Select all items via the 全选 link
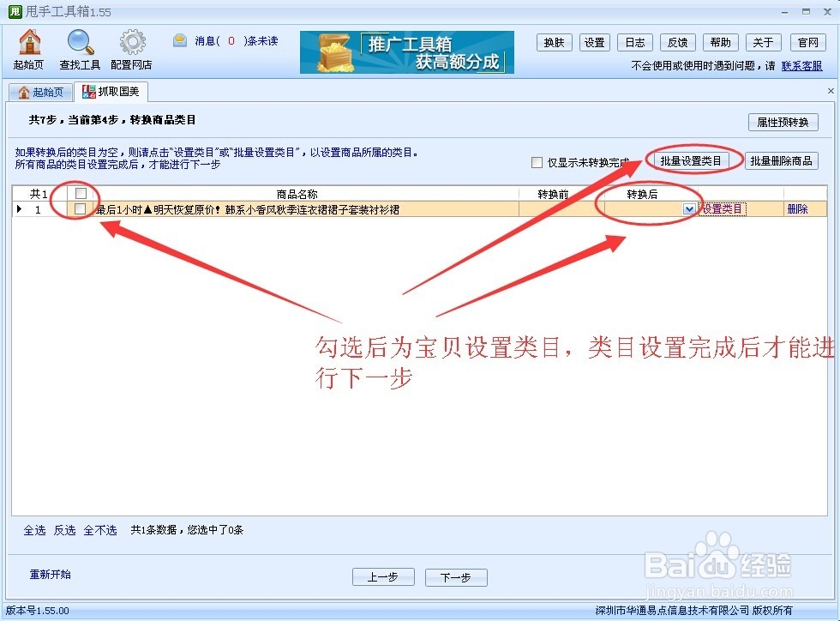This screenshot has height=621, width=840. click(x=33, y=530)
